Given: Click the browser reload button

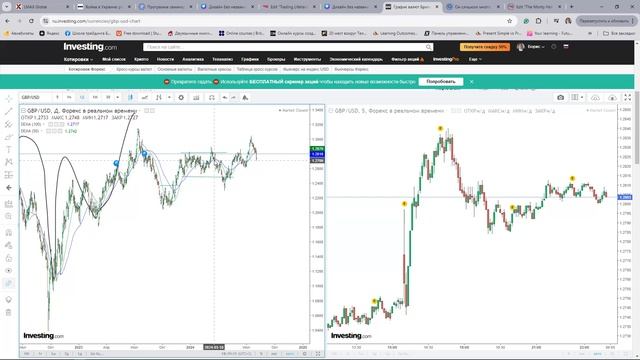Looking at the screenshot, I should 31,21.
